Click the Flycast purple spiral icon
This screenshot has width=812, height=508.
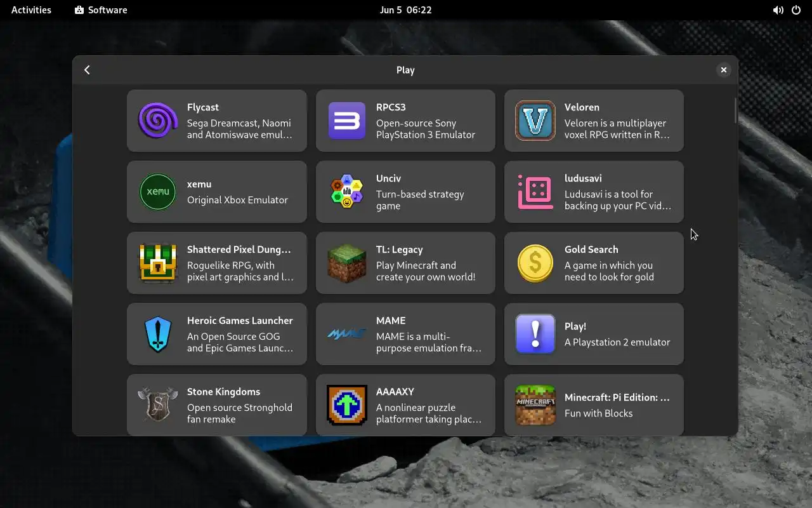point(158,121)
